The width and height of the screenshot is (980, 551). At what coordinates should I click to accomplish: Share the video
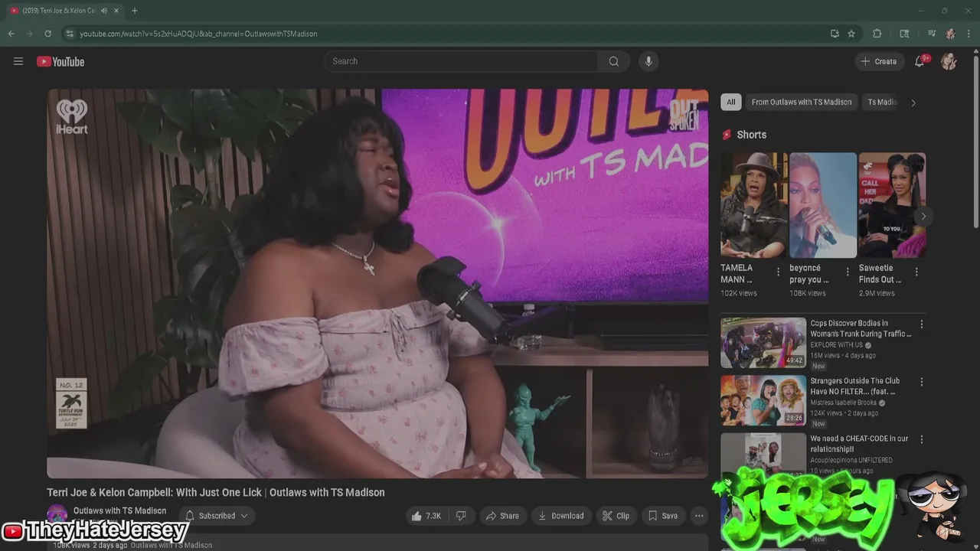(x=502, y=516)
